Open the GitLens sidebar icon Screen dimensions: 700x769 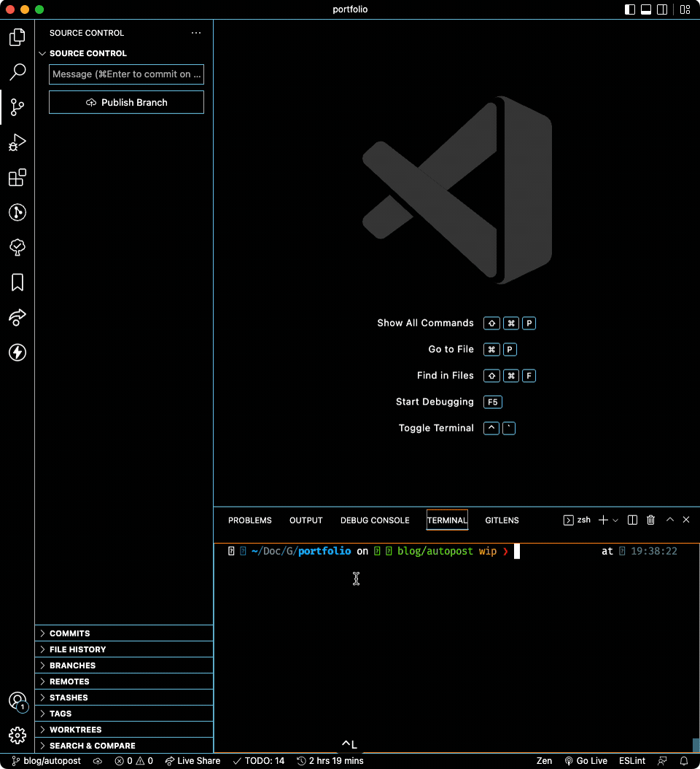(x=17, y=212)
